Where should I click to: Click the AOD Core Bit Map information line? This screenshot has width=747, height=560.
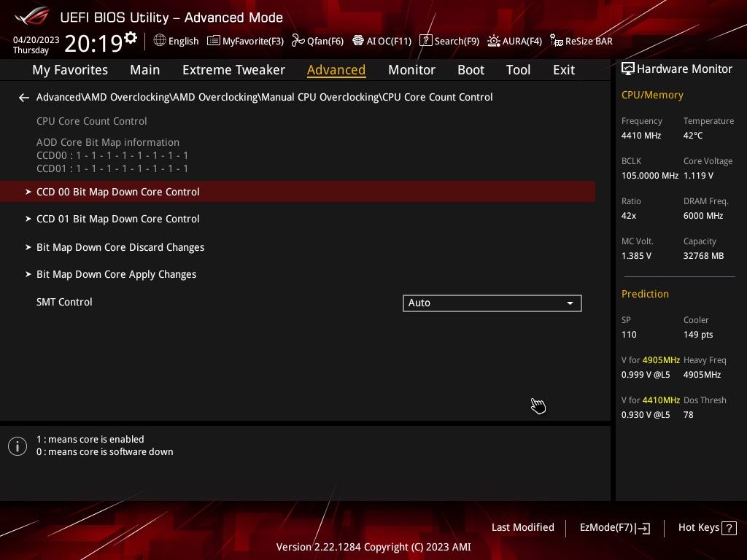click(x=108, y=142)
